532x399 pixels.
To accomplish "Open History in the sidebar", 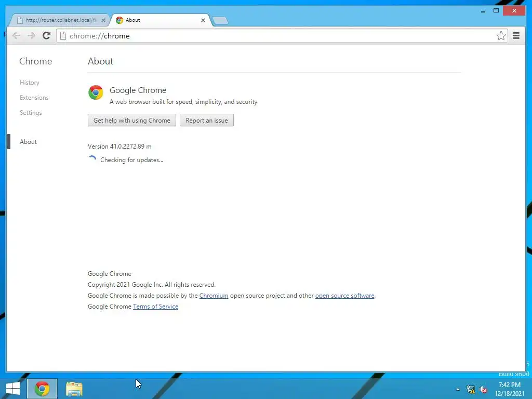I will (x=30, y=83).
